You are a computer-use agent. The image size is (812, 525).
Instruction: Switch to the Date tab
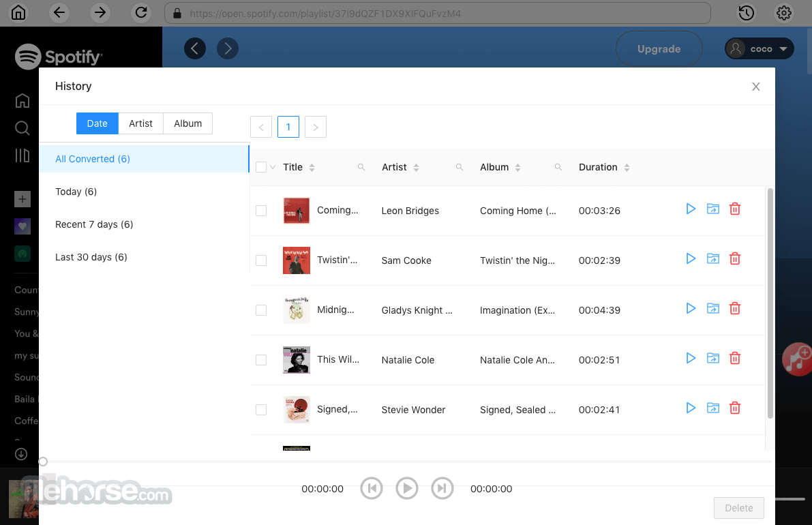97,123
